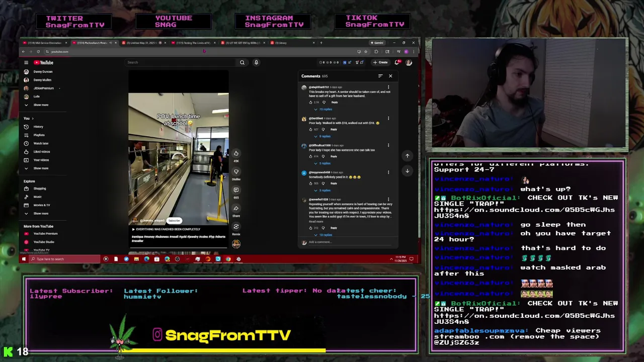Like the short with the thumbs-up button

pos(236,153)
